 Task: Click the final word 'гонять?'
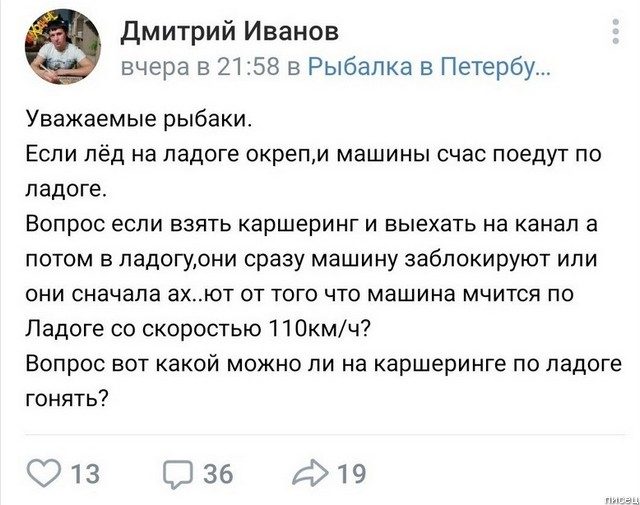[68, 398]
